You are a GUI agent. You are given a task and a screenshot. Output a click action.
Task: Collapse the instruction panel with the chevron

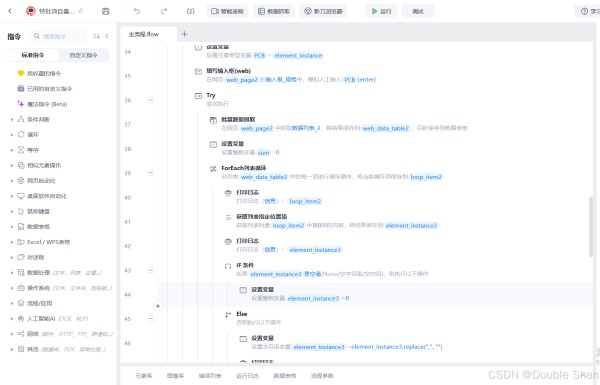[x=107, y=36]
